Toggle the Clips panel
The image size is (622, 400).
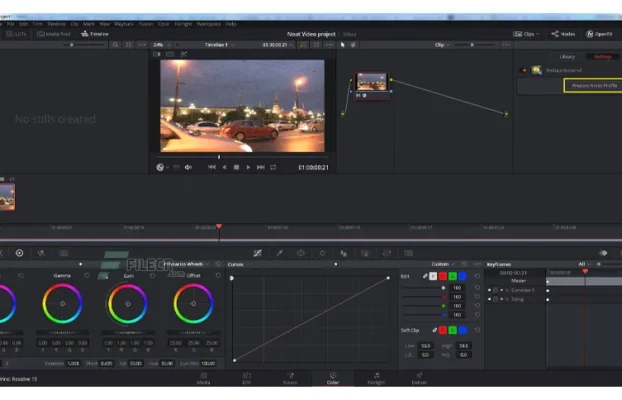click(x=526, y=34)
